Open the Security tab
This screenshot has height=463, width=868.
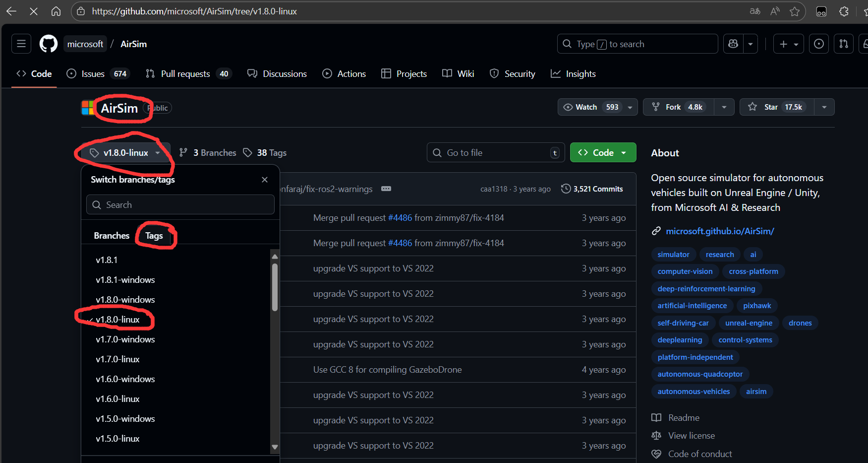[x=512, y=73]
